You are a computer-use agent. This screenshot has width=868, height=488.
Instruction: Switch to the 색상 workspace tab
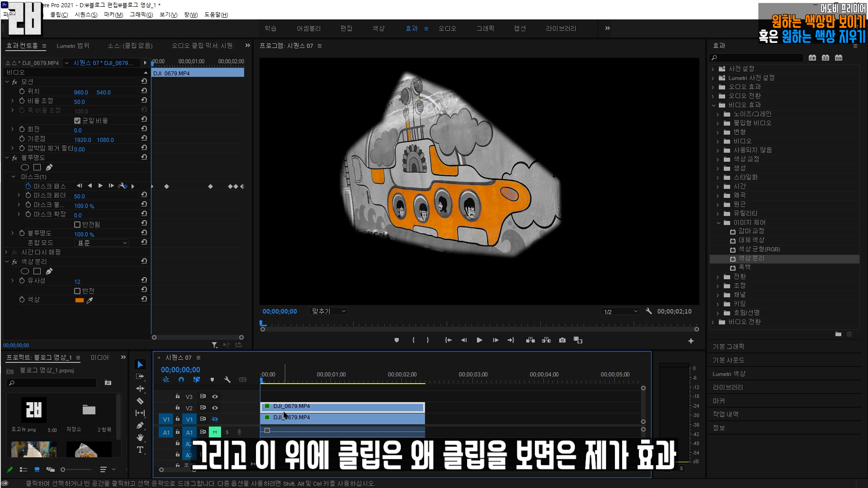tap(378, 28)
